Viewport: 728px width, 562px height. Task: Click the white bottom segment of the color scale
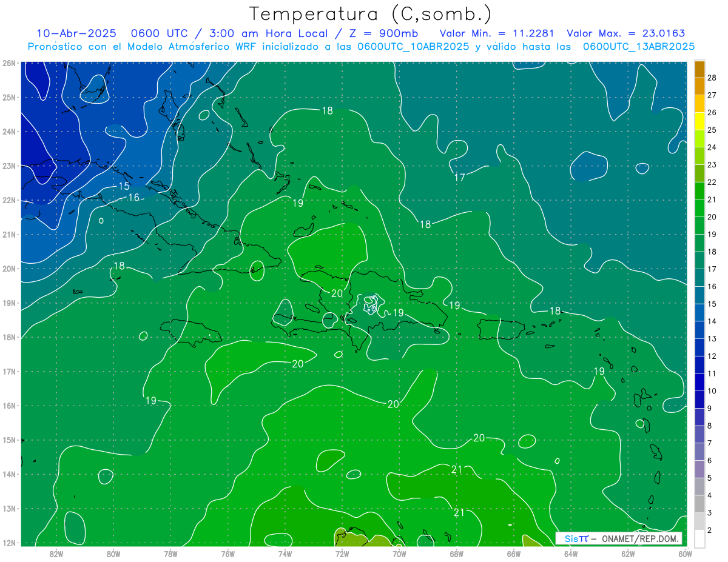click(x=699, y=538)
